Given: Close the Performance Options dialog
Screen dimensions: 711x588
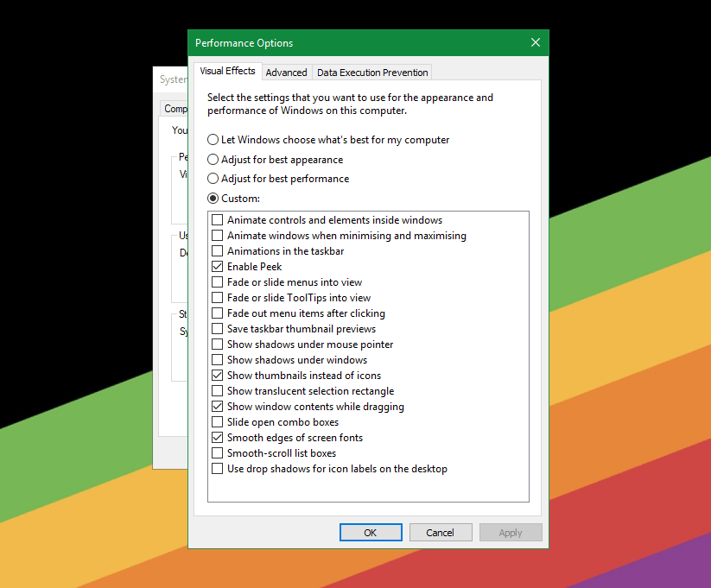Looking at the screenshot, I should 535,42.
